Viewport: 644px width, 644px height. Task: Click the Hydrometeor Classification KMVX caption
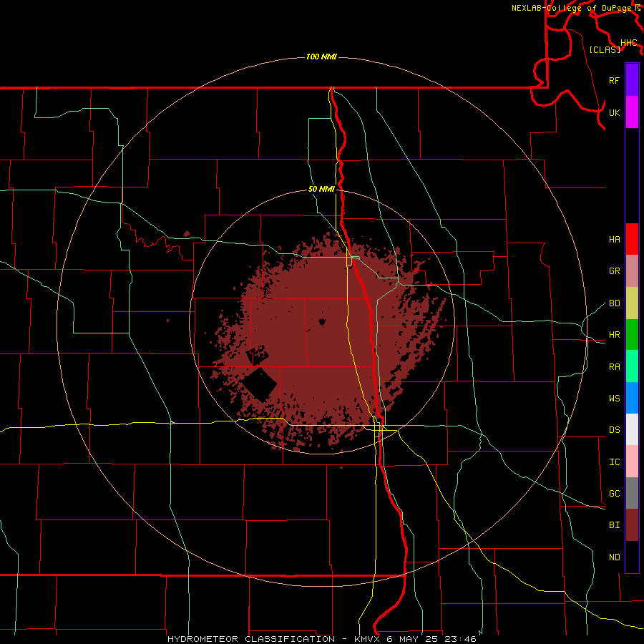[321, 639]
